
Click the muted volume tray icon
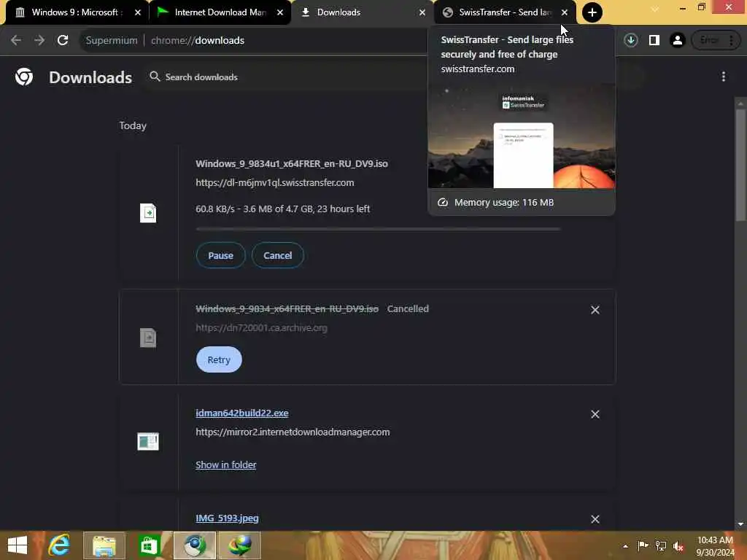pos(678,545)
